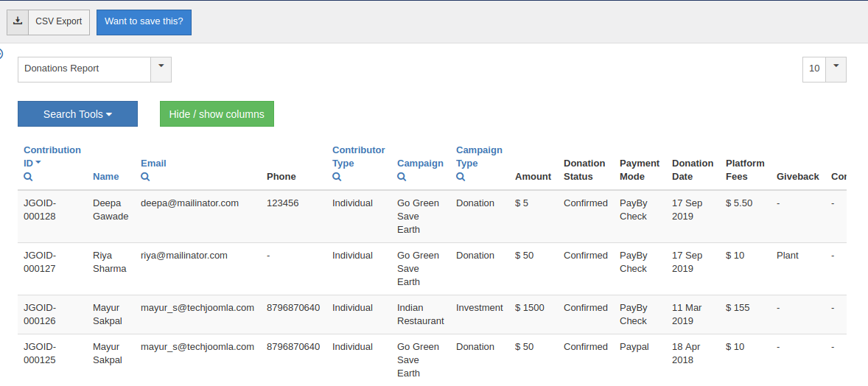This screenshot has height=386, width=868.
Task: Select email riya@mailinator.com cell
Action: [x=184, y=256]
